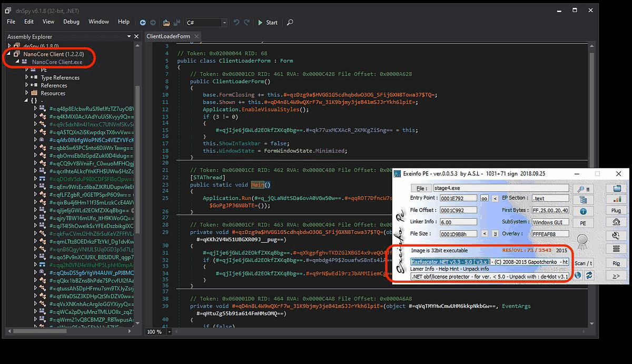Click FormWindowState.Minimized in the code

coord(300,151)
